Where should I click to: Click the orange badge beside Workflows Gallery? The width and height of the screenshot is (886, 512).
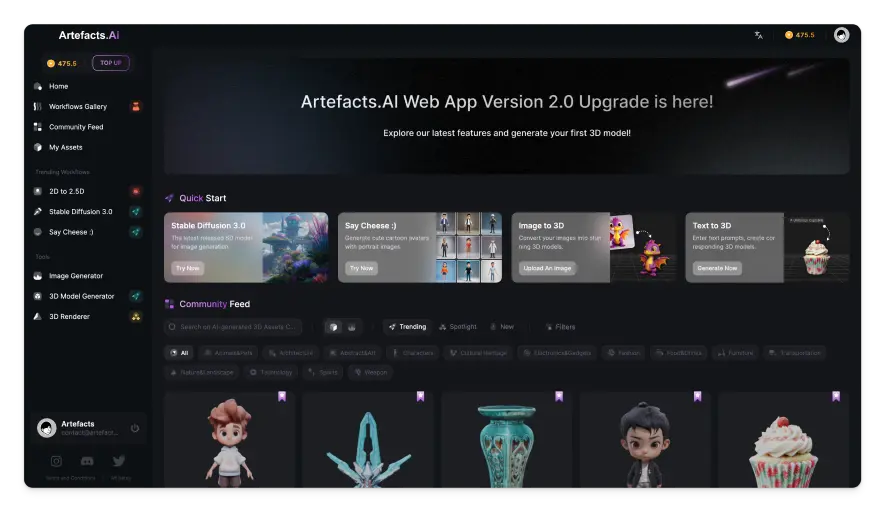136,106
